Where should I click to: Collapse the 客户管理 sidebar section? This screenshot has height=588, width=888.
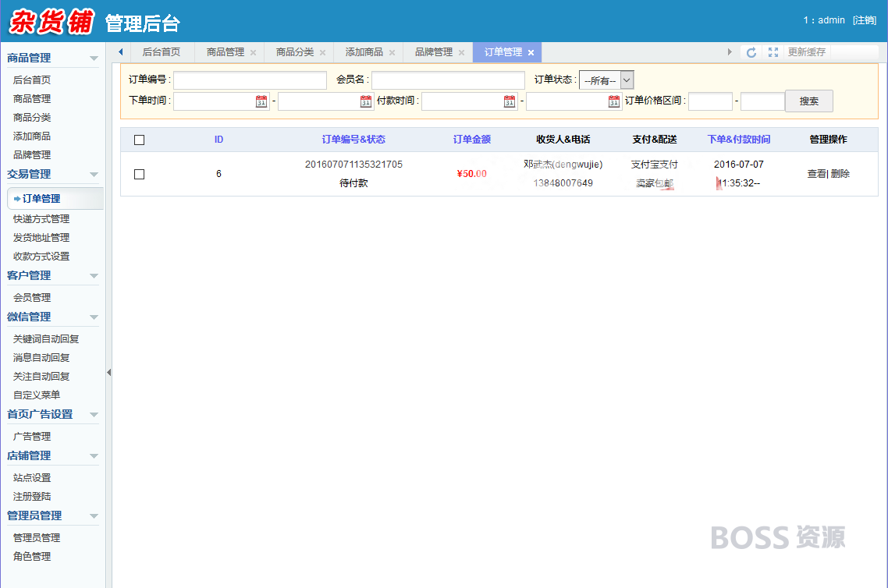point(94,275)
